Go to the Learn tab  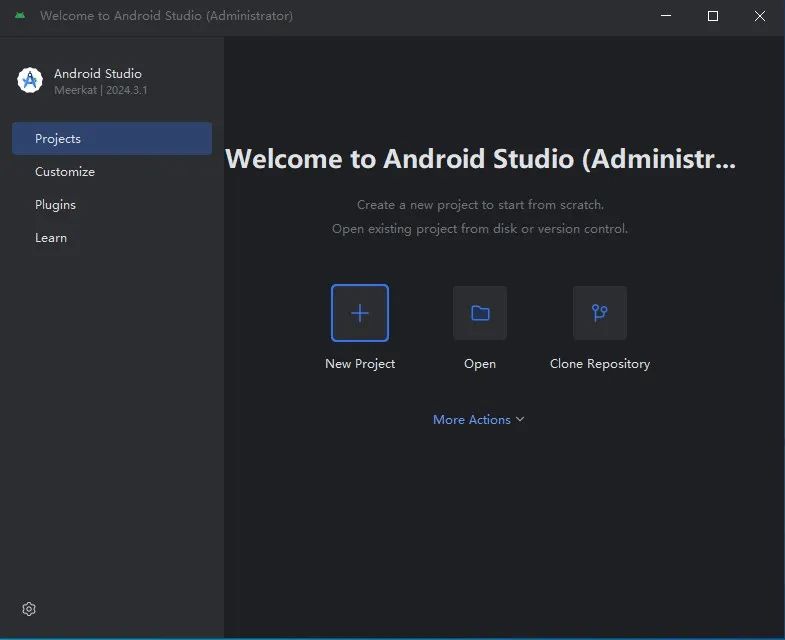[x=112, y=238]
